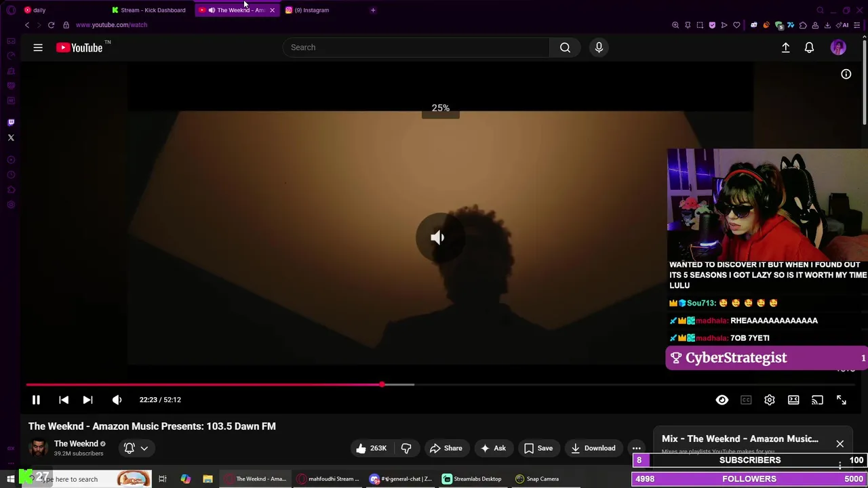Show video info card icon
This screenshot has height=488, width=868.
846,74
